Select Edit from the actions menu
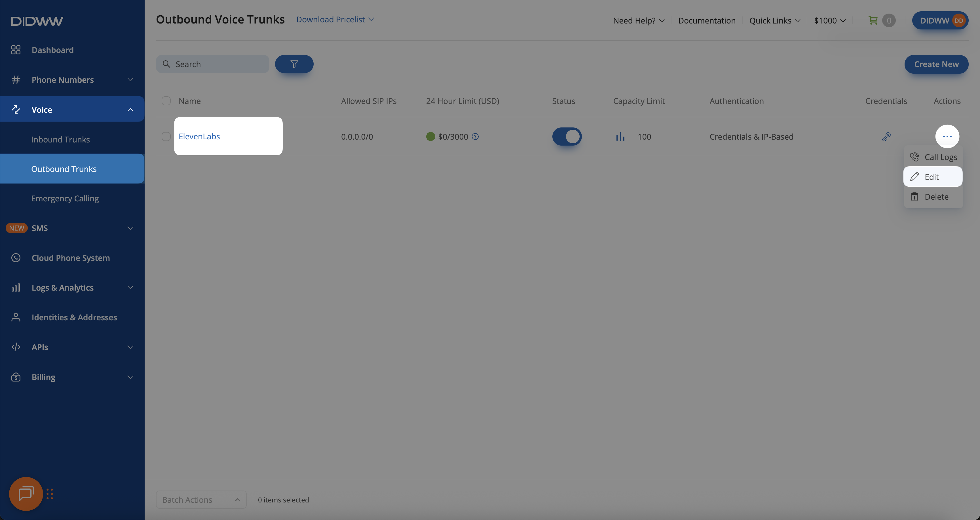The height and width of the screenshot is (520, 980). pyautogui.click(x=932, y=177)
